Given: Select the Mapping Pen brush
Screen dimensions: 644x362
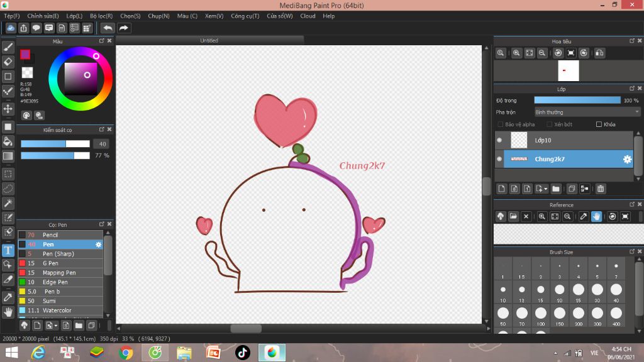Looking at the screenshot, I should (x=60, y=273).
